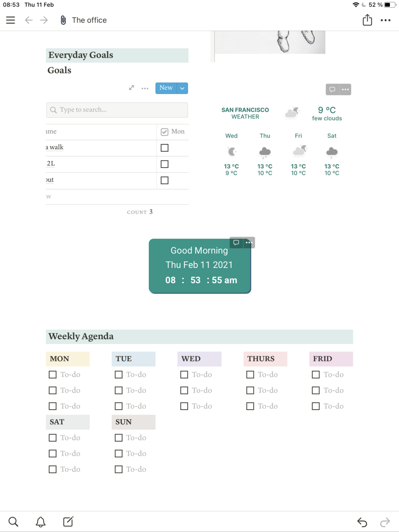The image size is (399, 532).
Task: Tap the share icon in top bar
Action: 367,20
